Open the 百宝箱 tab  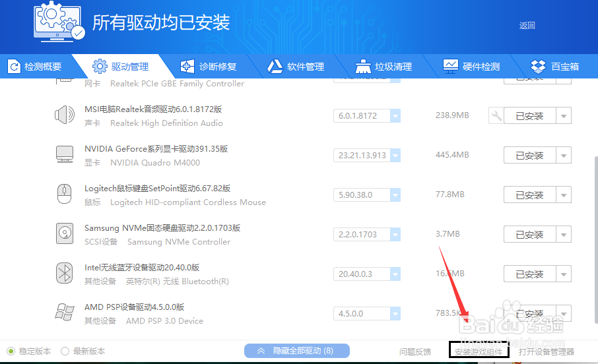(555, 67)
